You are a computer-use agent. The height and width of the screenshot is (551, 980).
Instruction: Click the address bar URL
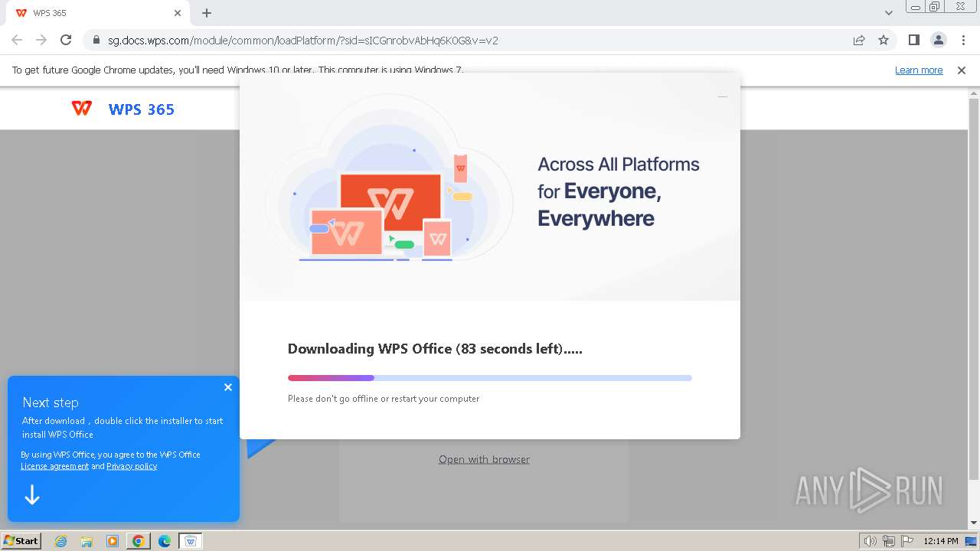pos(303,41)
